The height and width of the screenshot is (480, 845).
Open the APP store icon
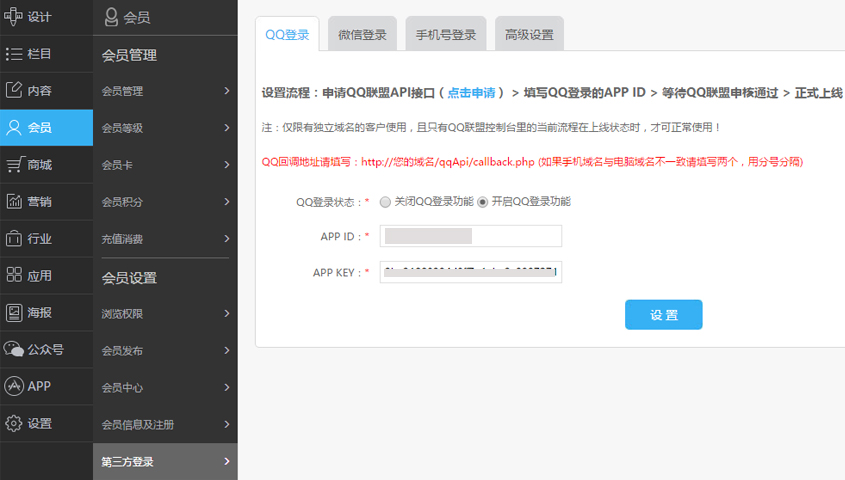[13, 386]
